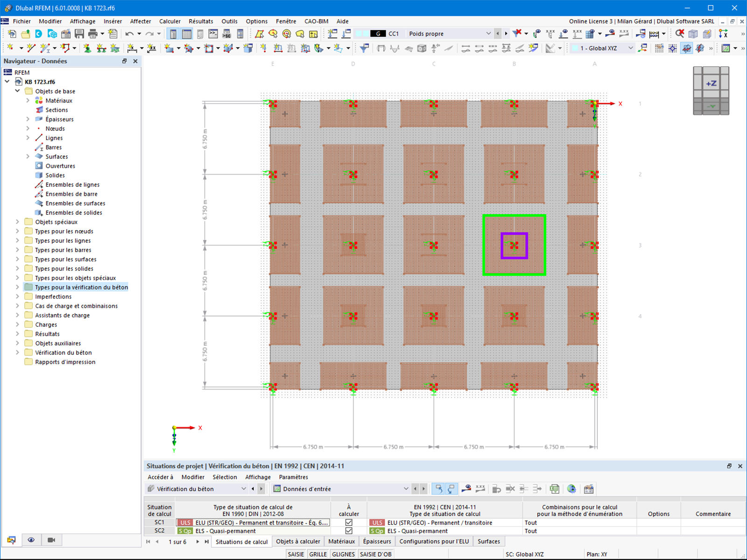Click the block manager cubes icon

coord(52,34)
